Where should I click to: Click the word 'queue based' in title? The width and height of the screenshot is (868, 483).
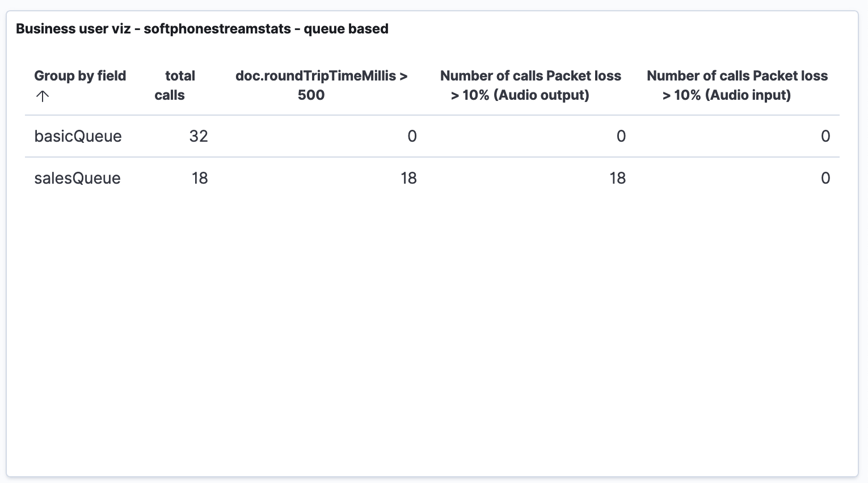point(346,29)
